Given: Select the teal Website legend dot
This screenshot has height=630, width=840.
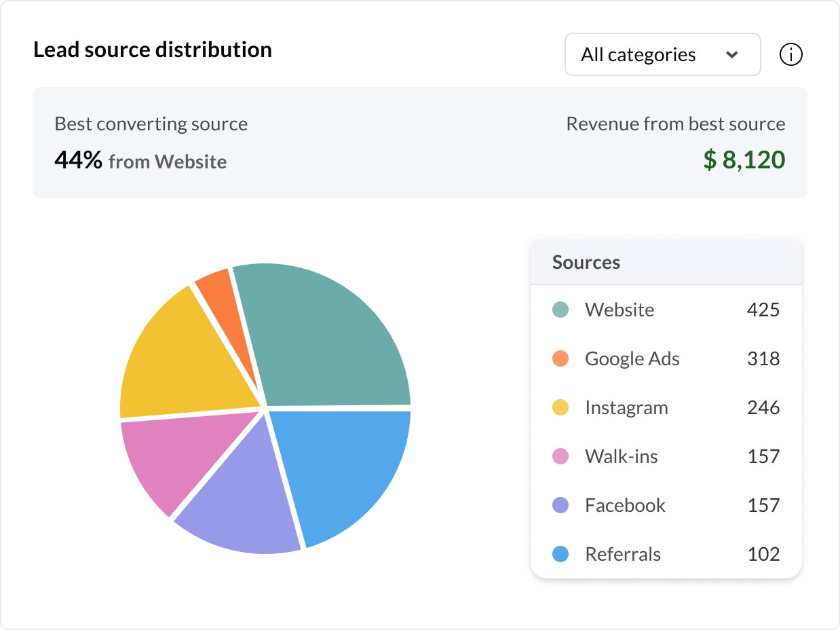Looking at the screenshot, I should click(560, 310).
